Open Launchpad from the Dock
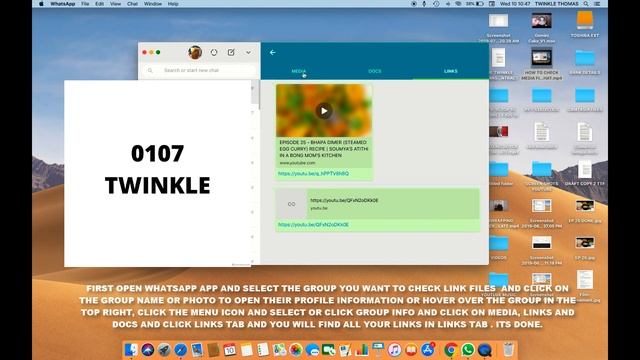The height and width of the screenshot is (360, 640). pyautogui.click(x=164, y=350)
